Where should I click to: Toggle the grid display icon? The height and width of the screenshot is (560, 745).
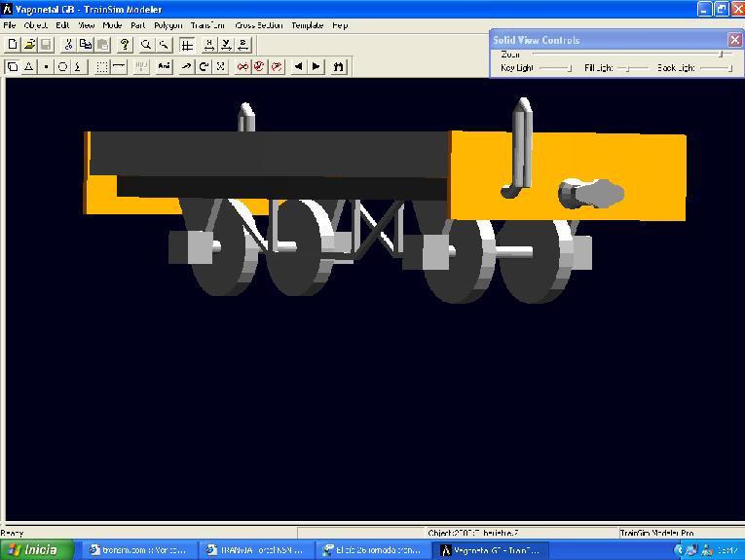click(x=187, y=45)
